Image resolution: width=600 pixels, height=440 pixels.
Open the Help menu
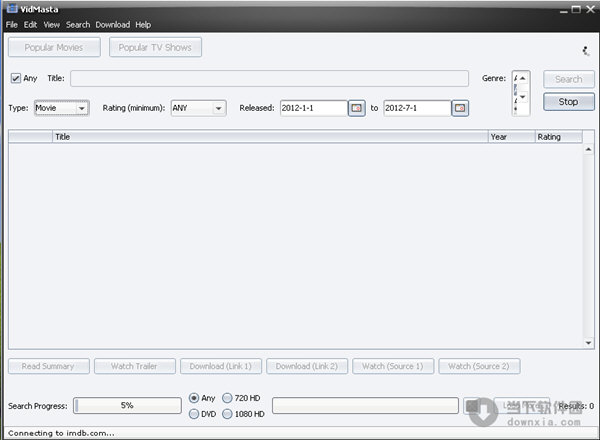[x=143, y=25]
